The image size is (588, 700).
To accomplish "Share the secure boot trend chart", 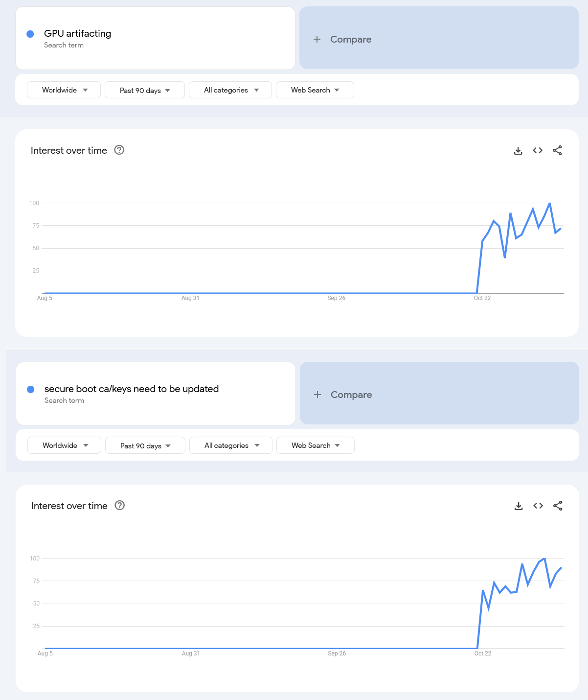I will [558, 506].
